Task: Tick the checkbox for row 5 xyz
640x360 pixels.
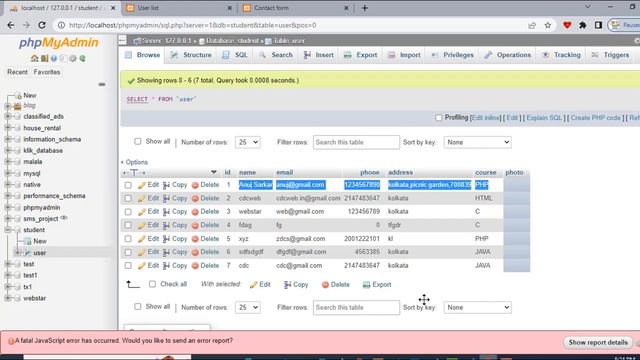Action: pyautogui.click(x=128, y=239)
